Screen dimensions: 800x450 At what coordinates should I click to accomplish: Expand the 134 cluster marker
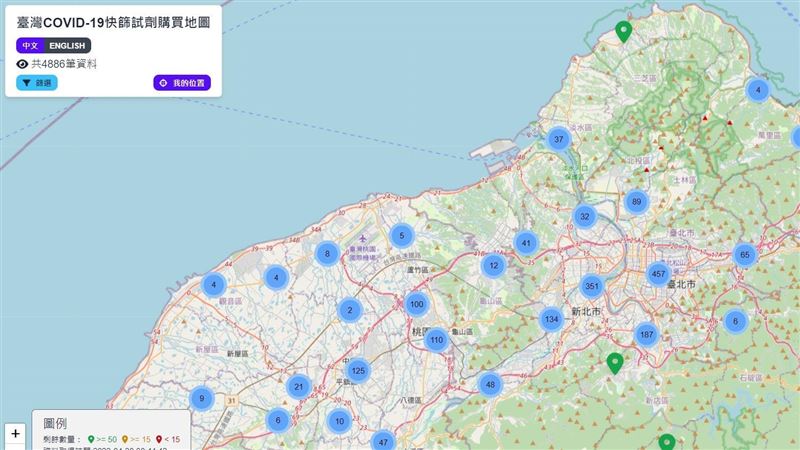point(551,319)
